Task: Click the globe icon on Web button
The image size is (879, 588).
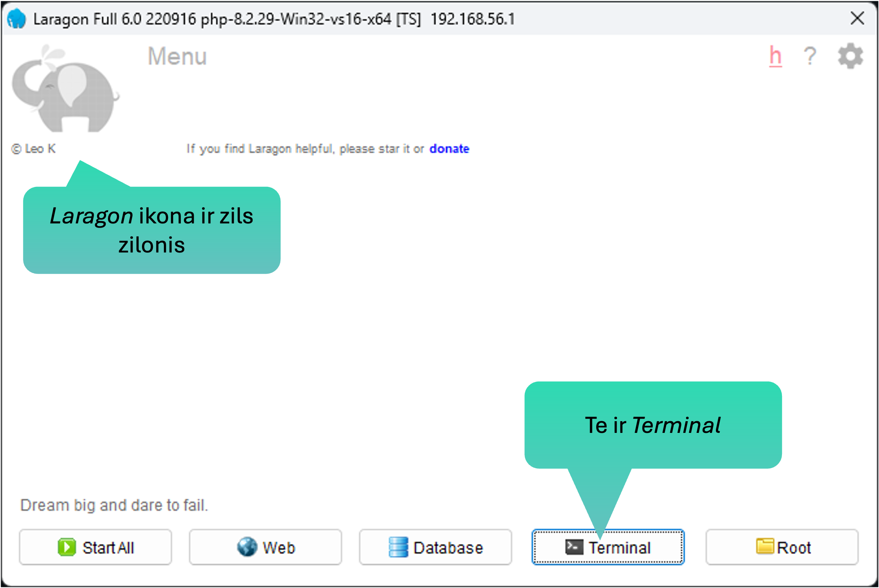Action: (247, 547)
